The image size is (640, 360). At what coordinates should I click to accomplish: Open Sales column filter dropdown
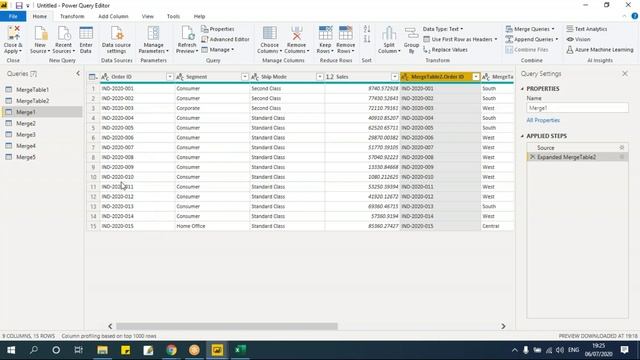coord(395,77)
